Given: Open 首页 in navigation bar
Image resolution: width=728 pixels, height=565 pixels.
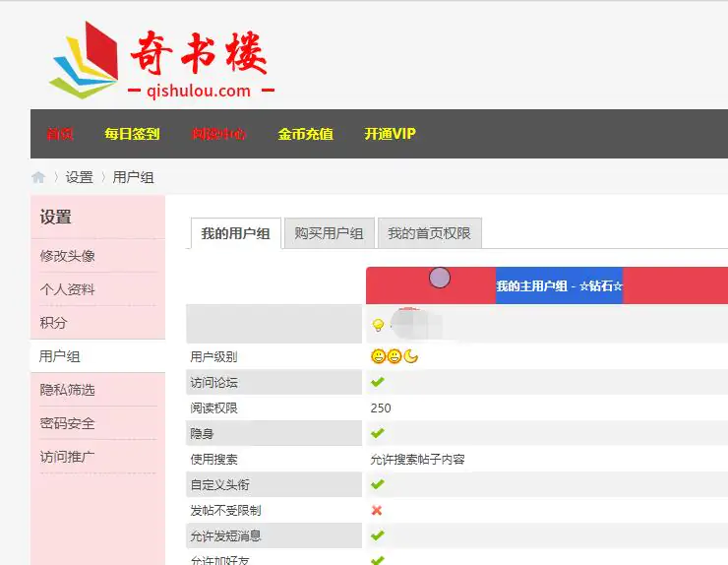Looking at the screenshot, I should pyautogui.click(x=60, y=134).
